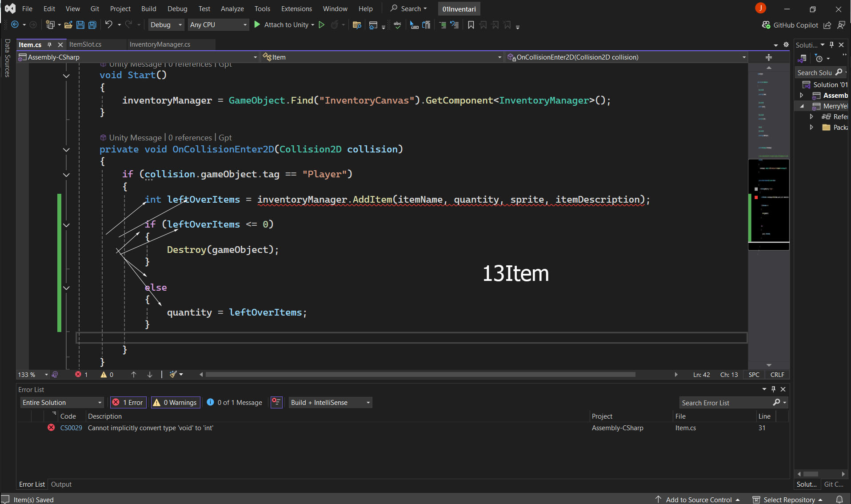Click the code cleanup broom icon

point(173,375)
